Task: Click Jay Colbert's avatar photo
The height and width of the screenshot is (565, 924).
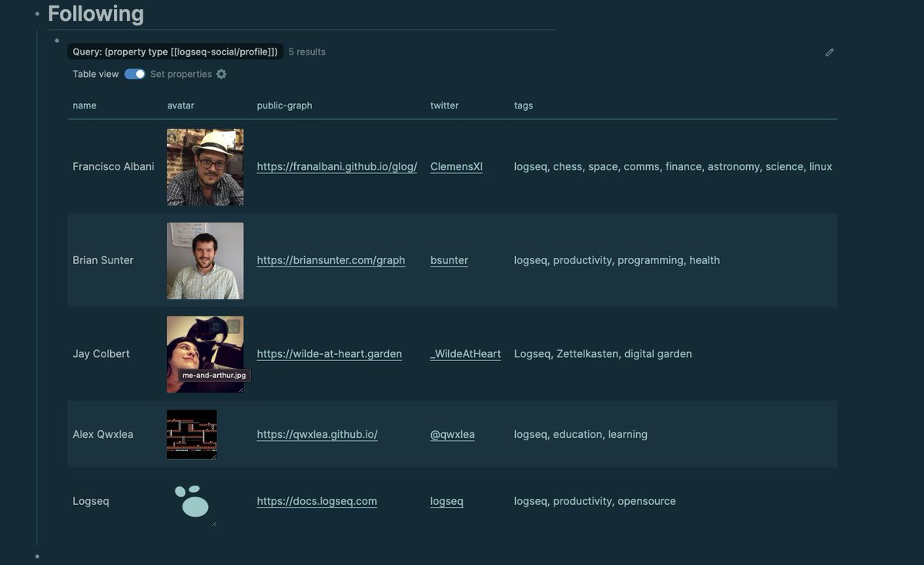Action: click(x=206, y=354)
